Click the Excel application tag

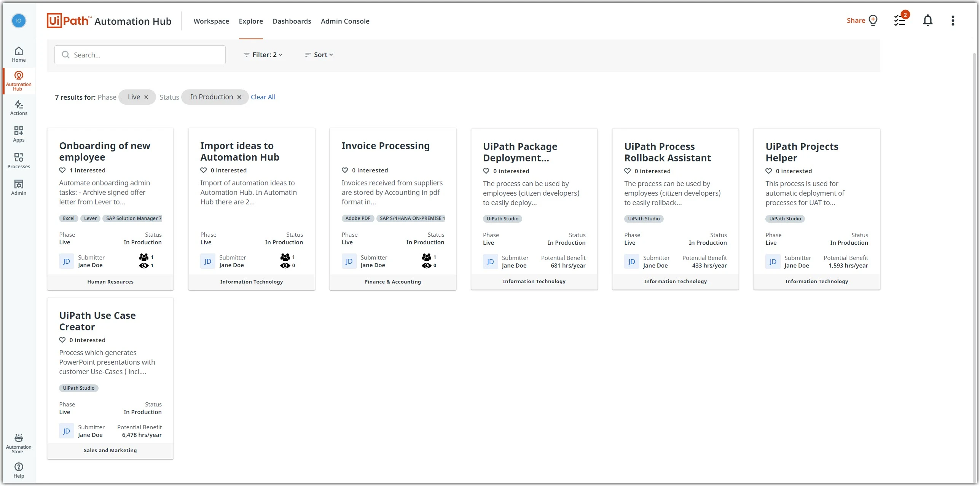point(69,218)
